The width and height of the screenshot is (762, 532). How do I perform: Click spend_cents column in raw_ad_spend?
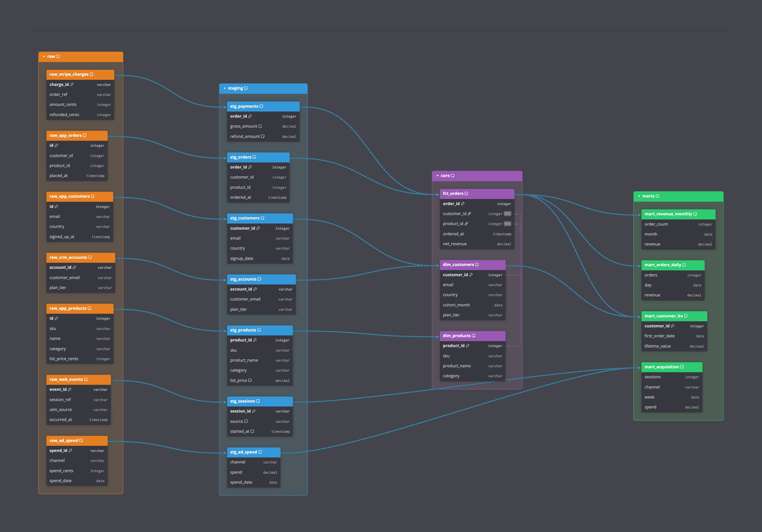point(77,471)
